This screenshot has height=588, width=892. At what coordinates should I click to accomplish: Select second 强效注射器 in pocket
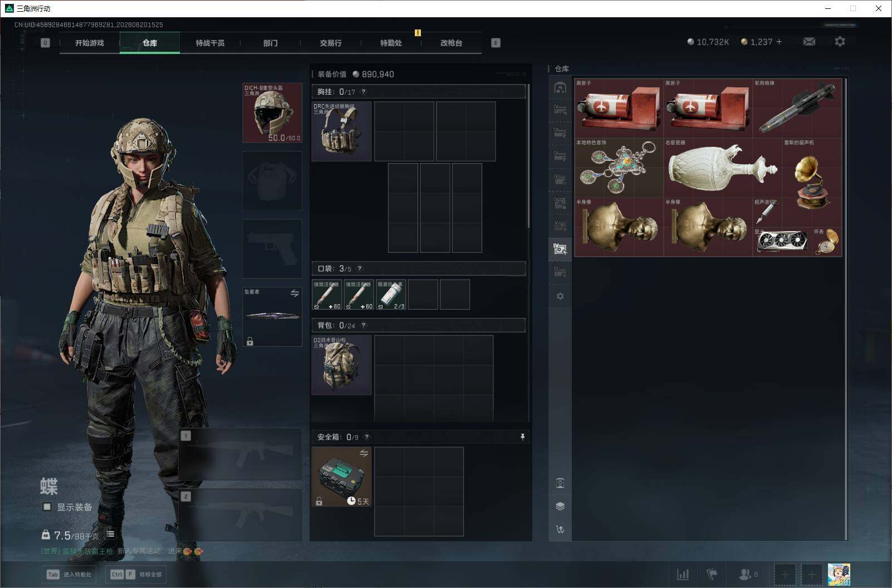point(359,295)
